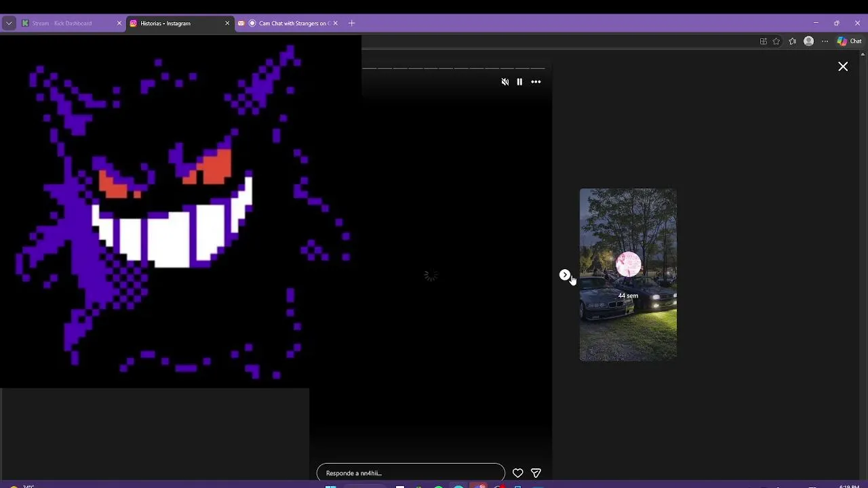The image size is (868, 488).
Task: Pause the playing story
Action: click(519, 82)
